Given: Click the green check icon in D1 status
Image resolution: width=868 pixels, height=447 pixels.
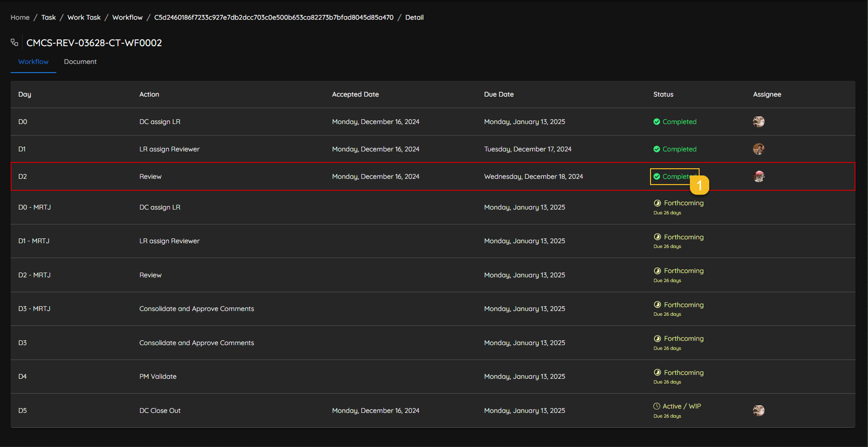Looking at the screenshot, I should click(x=656, y=149).
